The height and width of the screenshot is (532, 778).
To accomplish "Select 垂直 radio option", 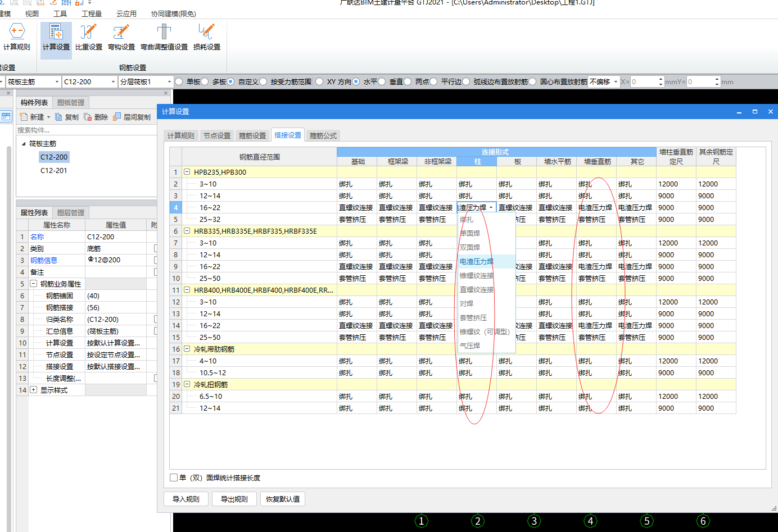I will (x=382, y=81).
